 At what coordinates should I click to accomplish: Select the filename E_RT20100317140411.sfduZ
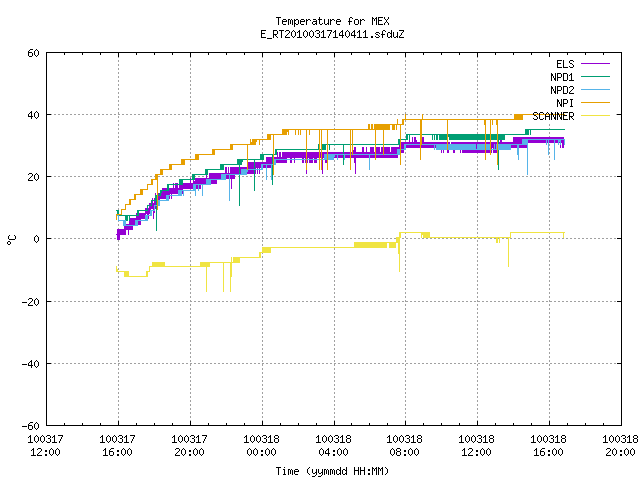point(332,34)
